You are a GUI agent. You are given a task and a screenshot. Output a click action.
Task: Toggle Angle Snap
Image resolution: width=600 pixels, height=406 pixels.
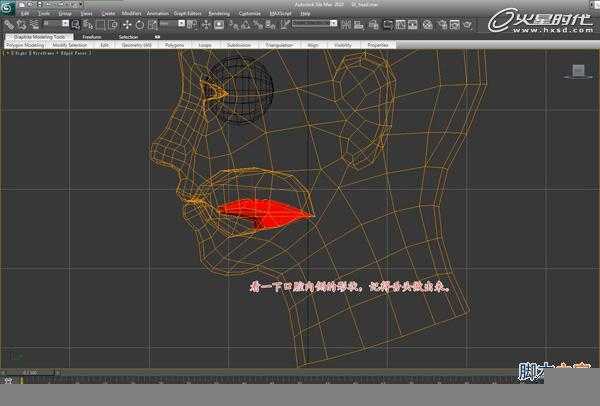pos(245,25)
